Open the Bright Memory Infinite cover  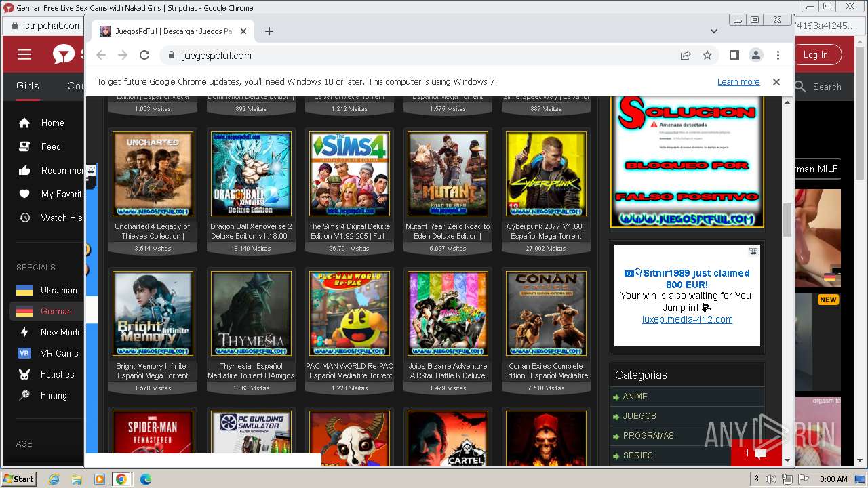153,313
